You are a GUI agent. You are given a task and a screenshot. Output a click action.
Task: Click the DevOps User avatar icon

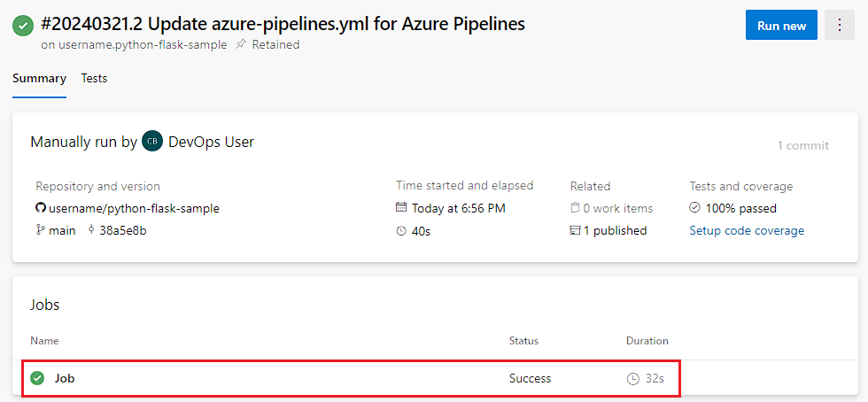click(x=152, y=142)
